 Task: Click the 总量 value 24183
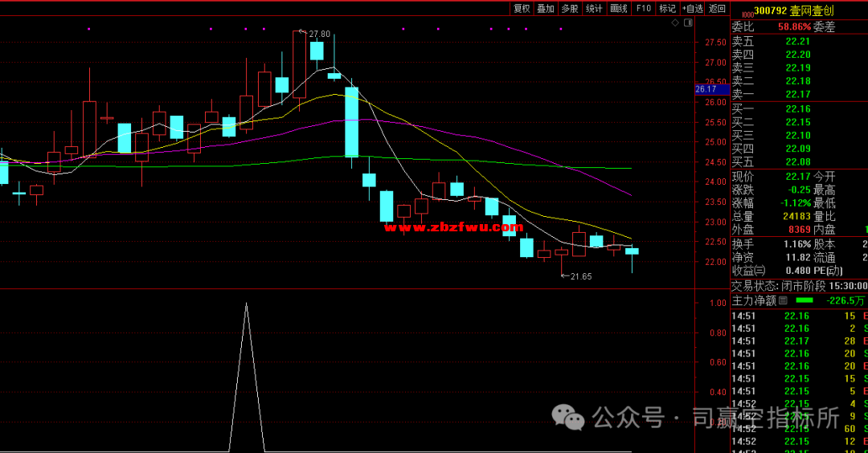point(796,216)
